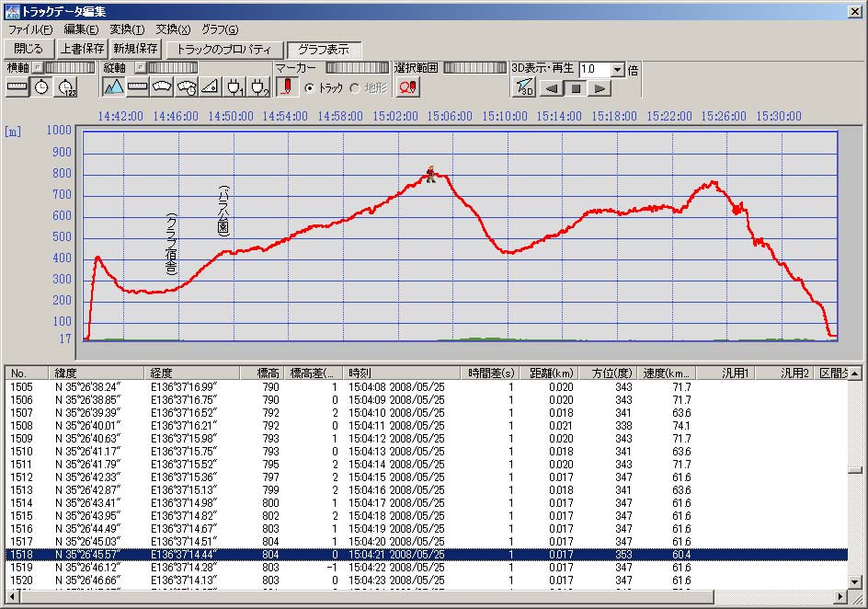Open the 3D display icon
Screen dimensions: 868x609
[x=523, y=88]
